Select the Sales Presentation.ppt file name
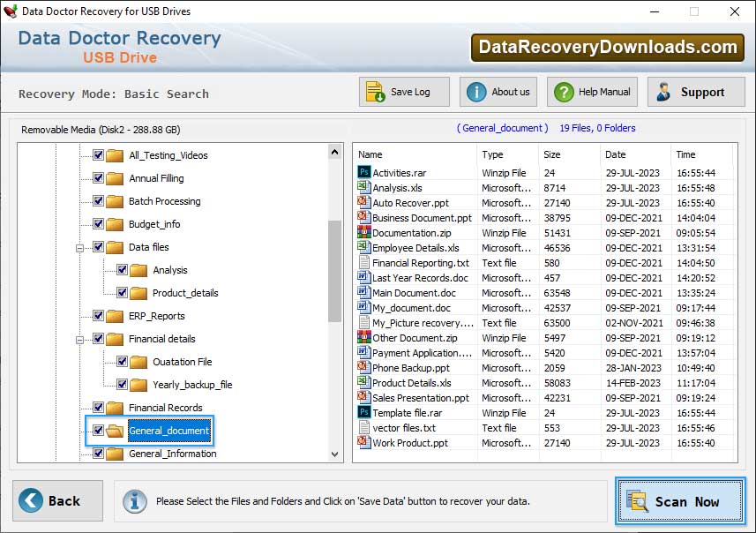Screen dimensions: 756x533 421,398
